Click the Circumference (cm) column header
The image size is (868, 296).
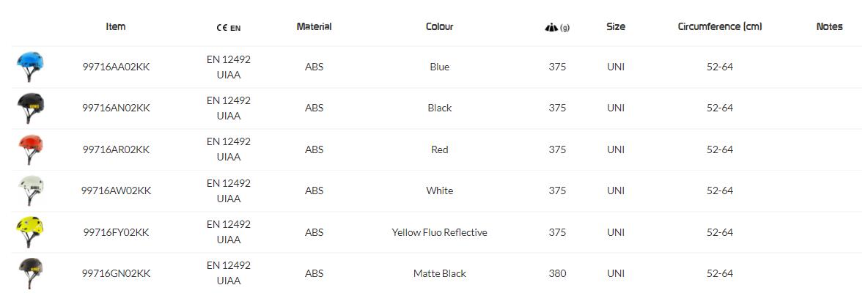[719, 26]
